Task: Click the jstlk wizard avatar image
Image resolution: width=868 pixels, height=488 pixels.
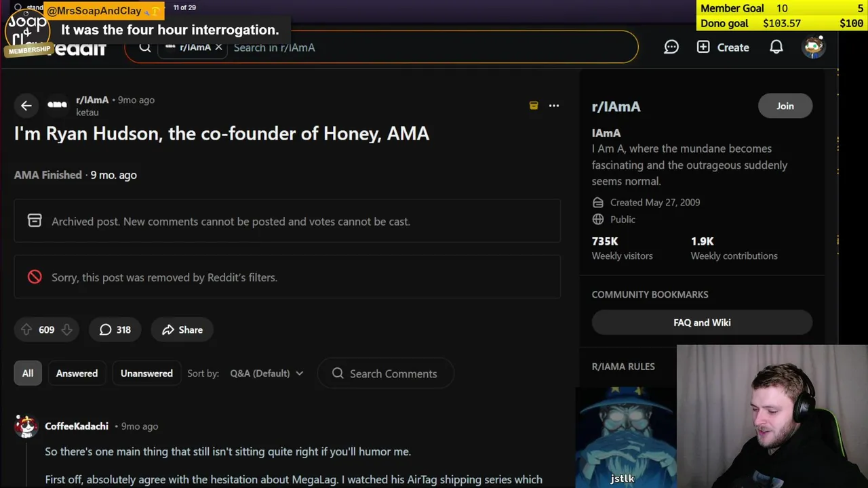Action: click(625, 437)
